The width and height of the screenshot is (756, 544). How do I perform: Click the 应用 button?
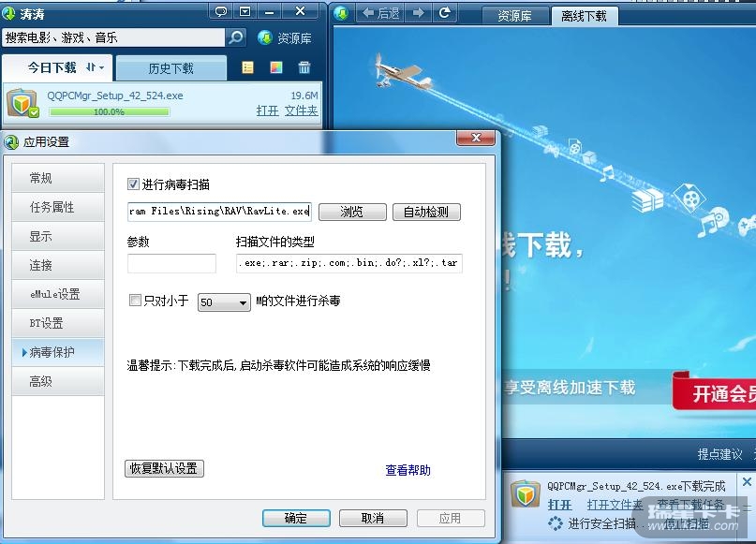pos(451,518)
